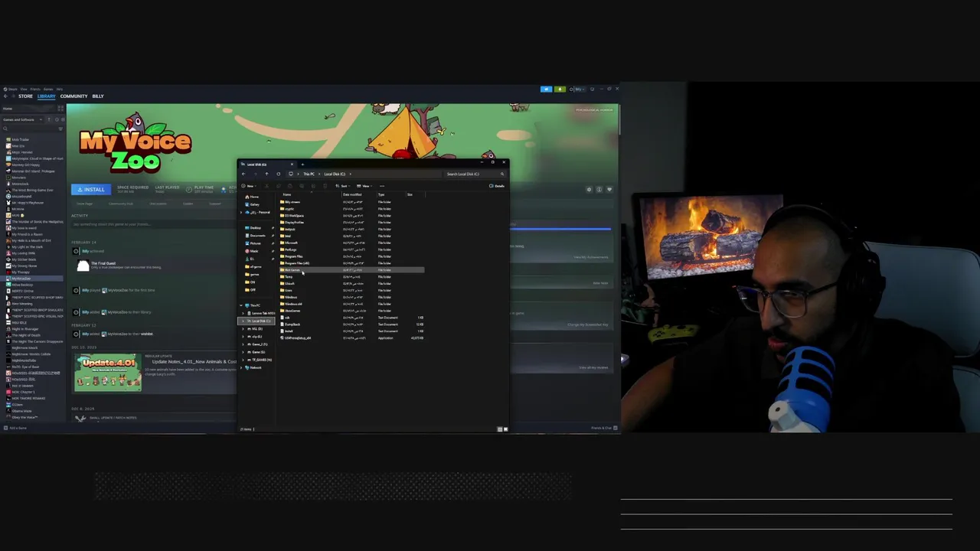Click the library search field in Steam sidebar
Viewport: 980px width, 551px height.
[31, 129]
